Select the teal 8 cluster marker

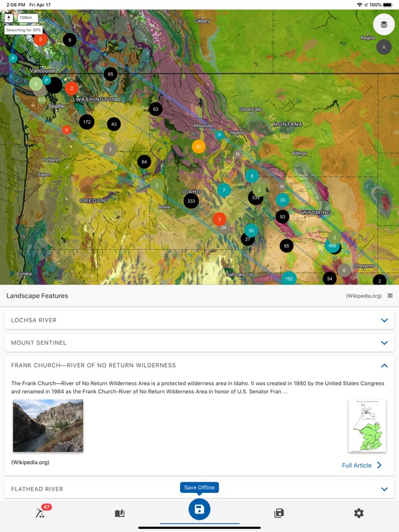click(252, 175)
